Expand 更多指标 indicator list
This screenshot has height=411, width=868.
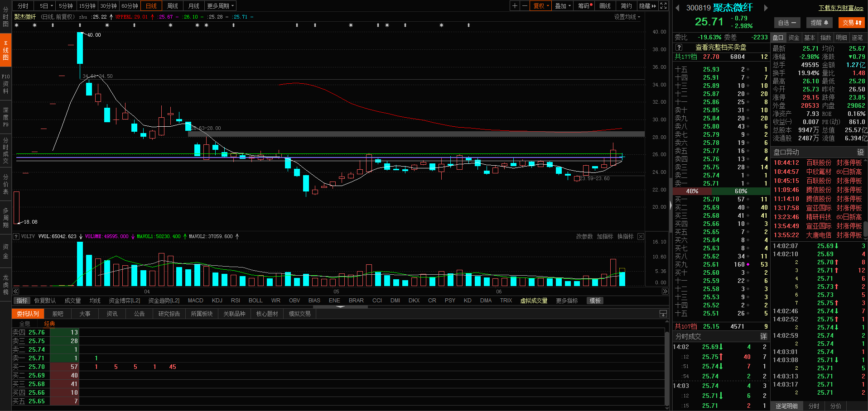[x=567, y=301]
